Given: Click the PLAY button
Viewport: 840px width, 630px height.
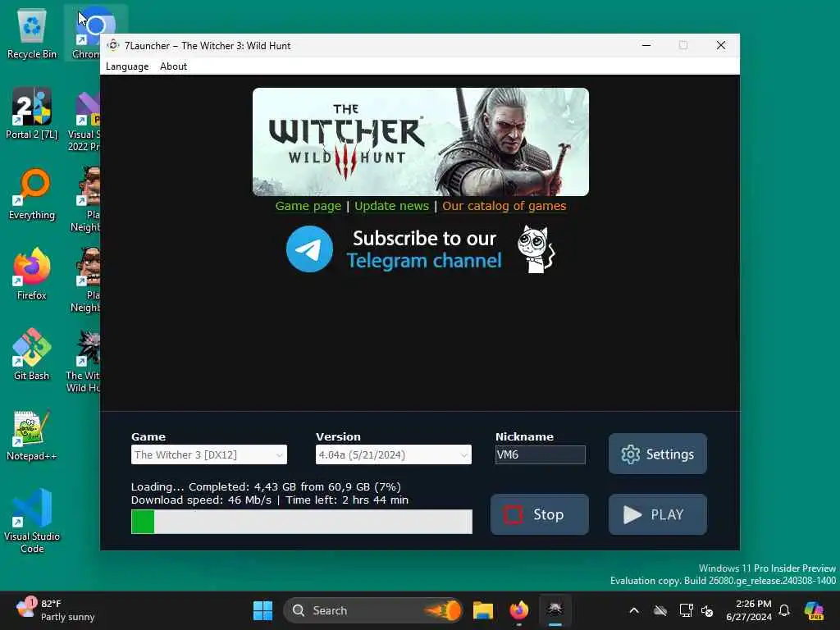Looking at the screenshot, I should click(657, 514).
